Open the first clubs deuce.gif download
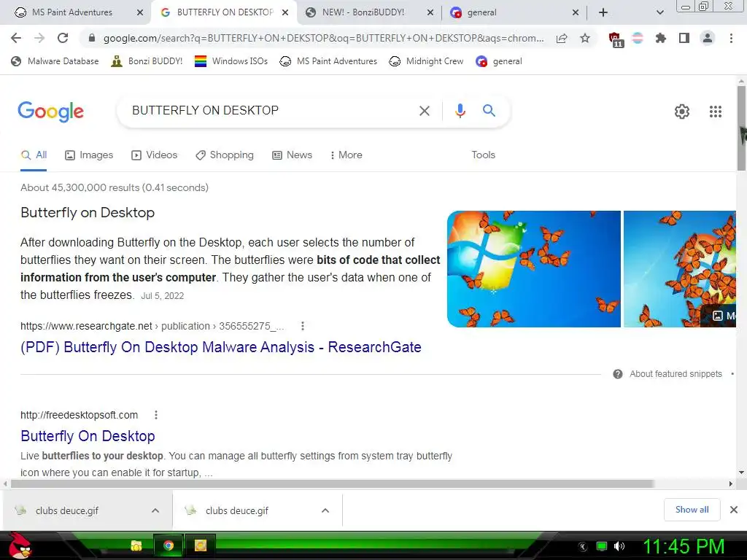The image size is (747, 560). [66, 511]
